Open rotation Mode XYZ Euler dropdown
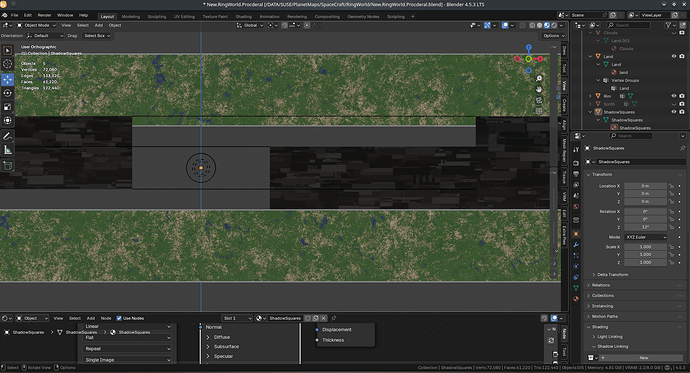690x373 pixels. coord(645,237)
